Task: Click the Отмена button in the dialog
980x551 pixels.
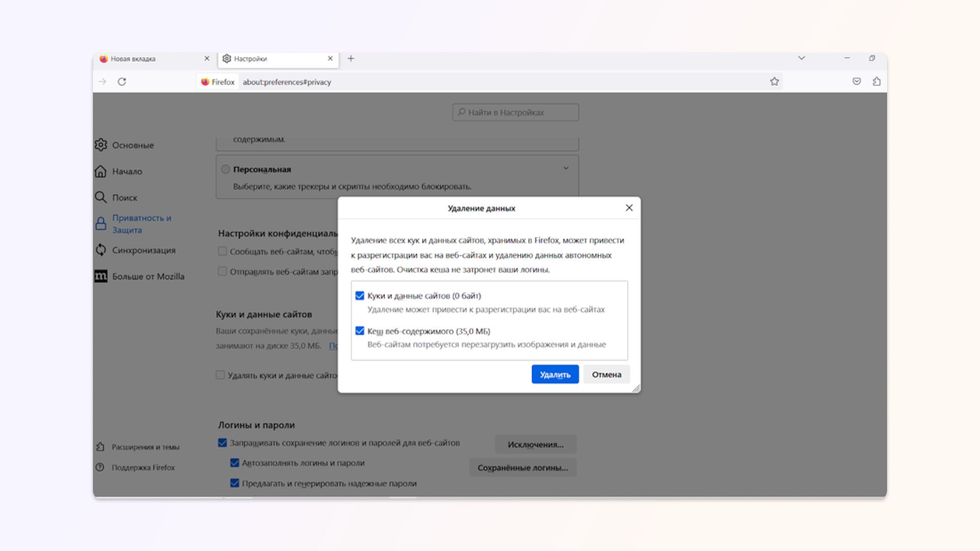Action: (606, 374)
